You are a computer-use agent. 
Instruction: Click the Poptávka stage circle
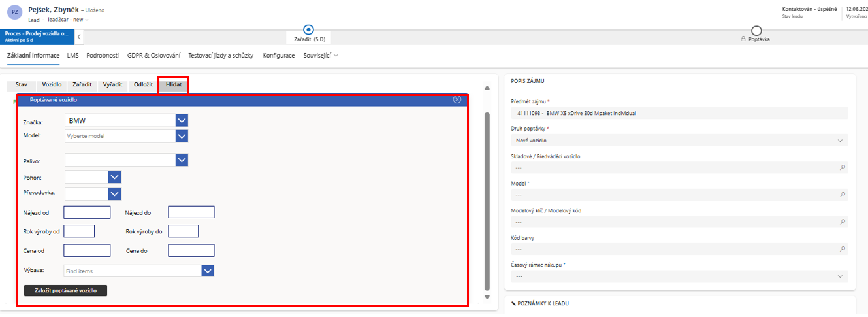(756, 30)
